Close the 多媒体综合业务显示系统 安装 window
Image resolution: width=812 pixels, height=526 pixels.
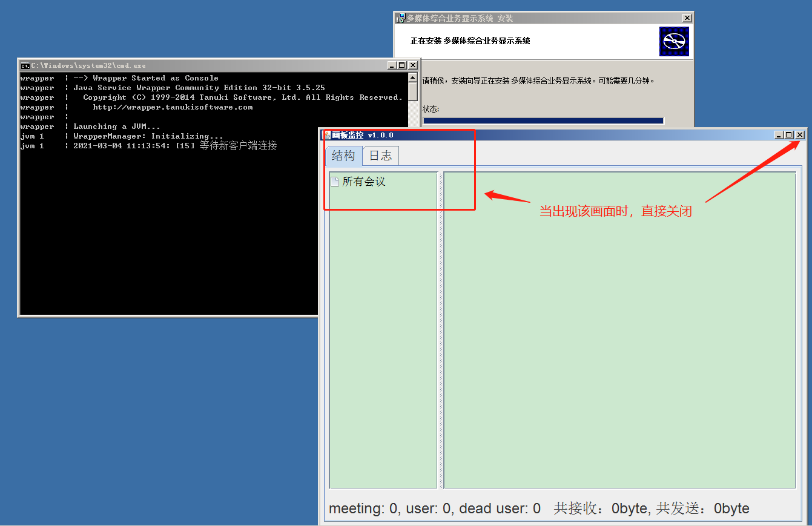point(687,18)
